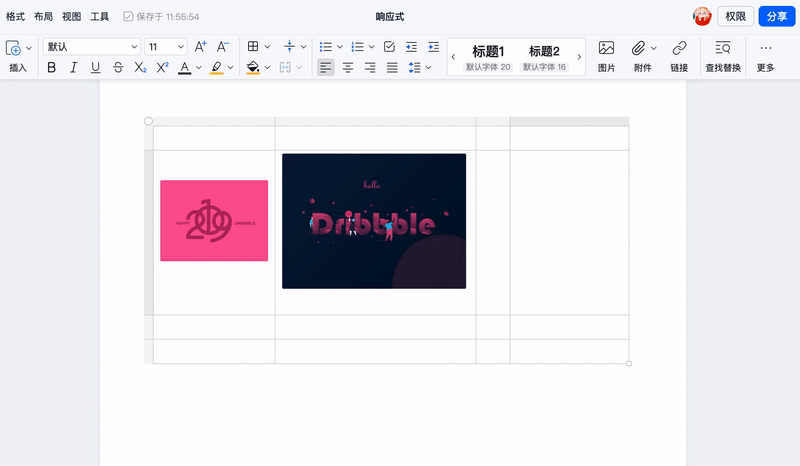The image size is (800, 466).
Task: Click the table bottom-right resize handle
Action: tap(629, 363)
